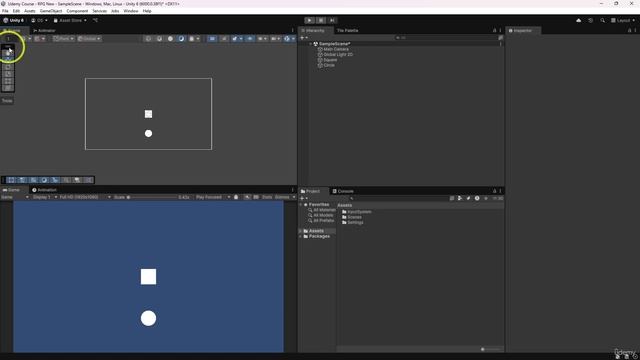Screen dimensions: 640x360
Task: Select Square object in the Hierarchy
Action: point(330,60)
